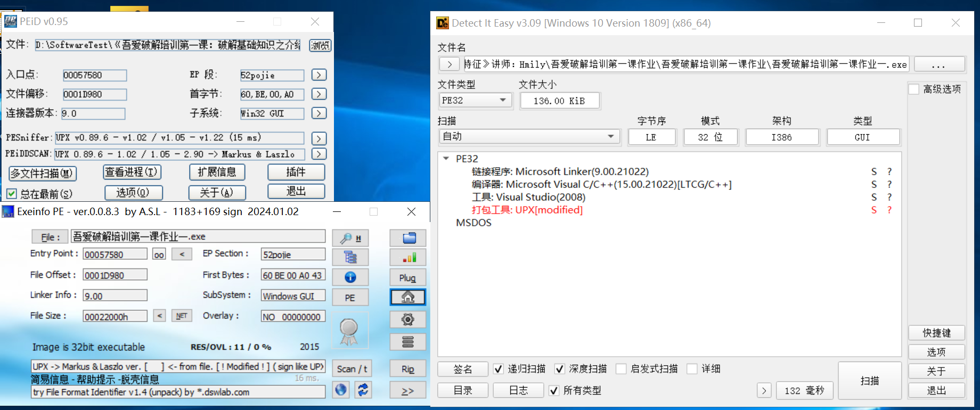Toggle the 总在最前 checkbox in PEiD

point(12,194)
